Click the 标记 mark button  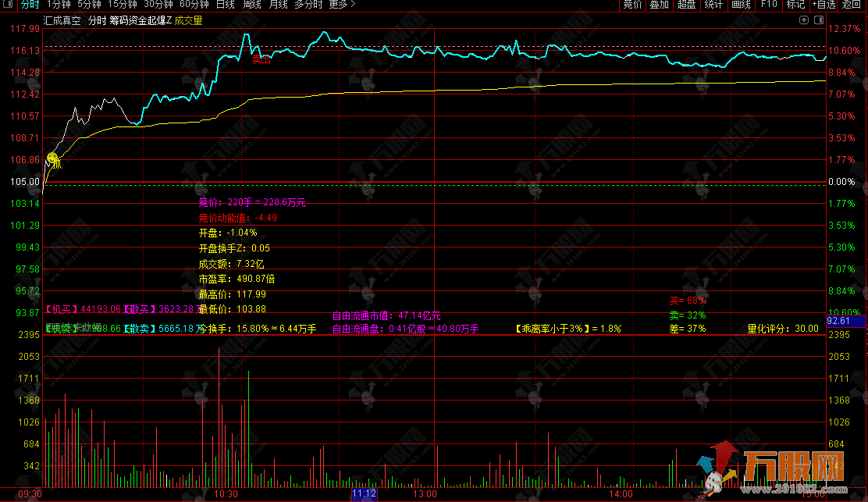tap(795, 5)
